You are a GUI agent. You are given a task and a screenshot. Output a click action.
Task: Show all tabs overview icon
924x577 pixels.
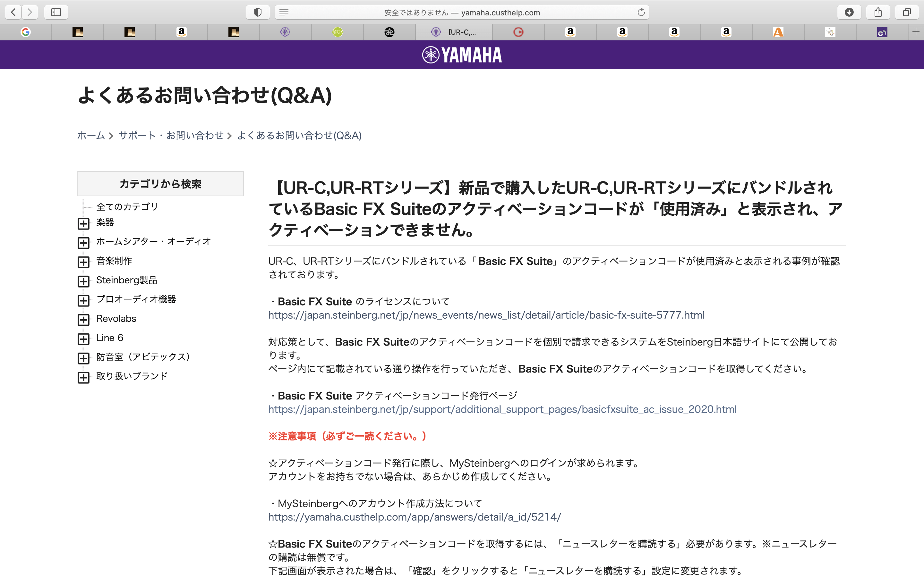pos(907,12)
